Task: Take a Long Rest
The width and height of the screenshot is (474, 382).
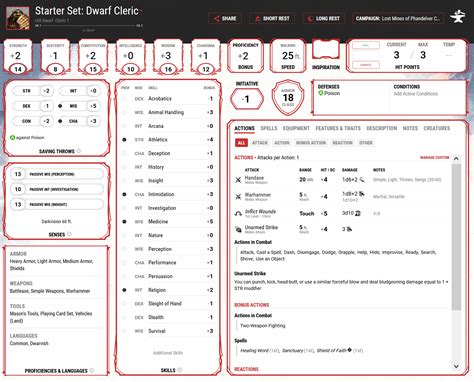Action: pyautogui.click(x=324, y=18)
